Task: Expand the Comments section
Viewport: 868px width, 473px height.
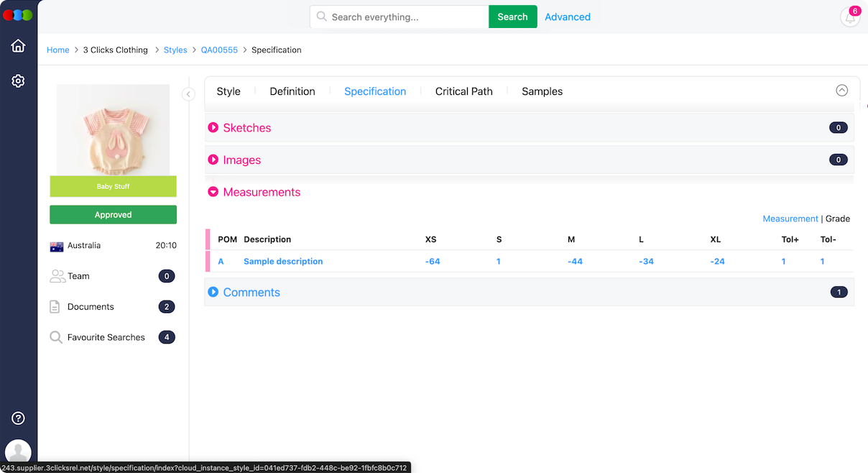Action: tap(213, 293)
